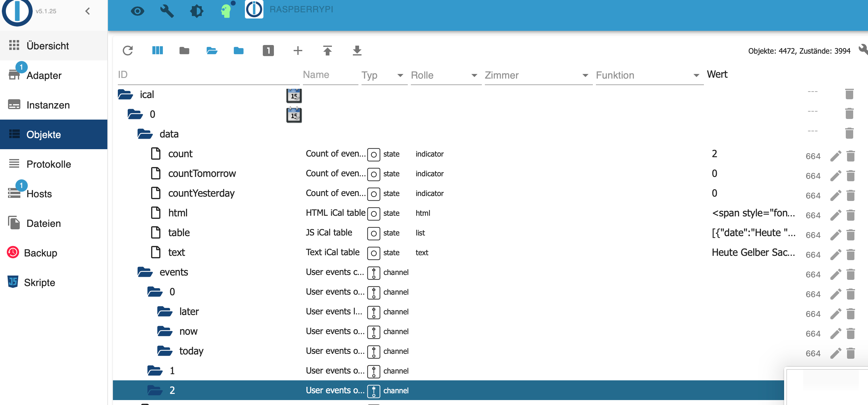Click the expand all folders icon
Viewport: 868px width, 405px height.
pyautogui.click(x=212, y=51)
